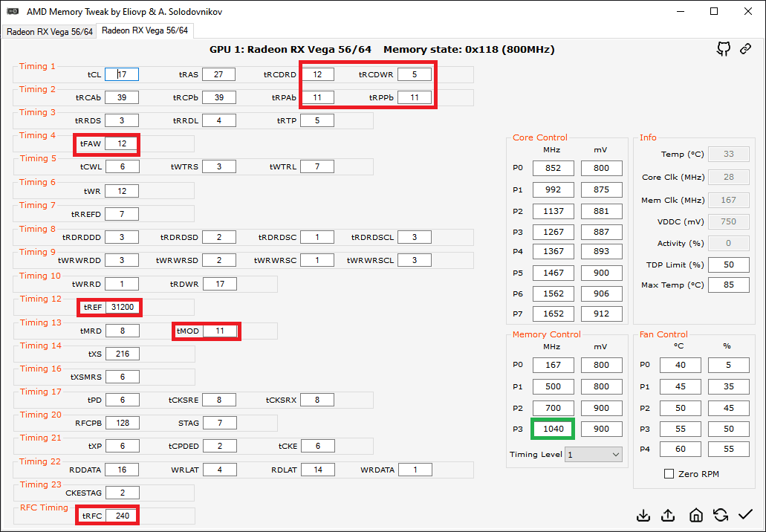Click the chain link icon
Image resolution: width=766 pixels, height=532 pixels.
click(x=745, y=48)
